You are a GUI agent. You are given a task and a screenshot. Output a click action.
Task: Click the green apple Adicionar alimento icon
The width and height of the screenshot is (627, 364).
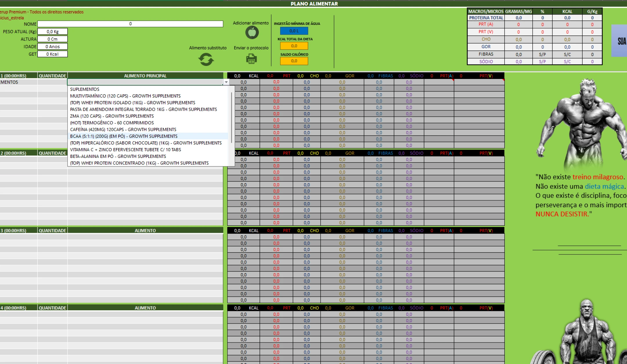(252, 32)
